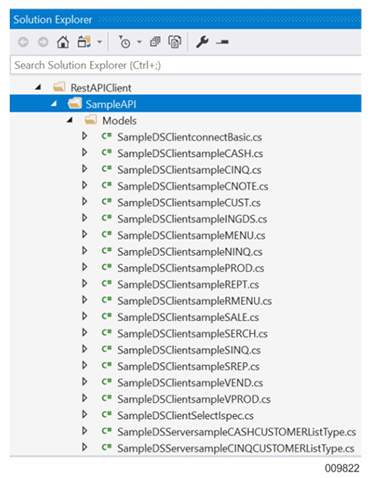Click the Back navigation arrow
Image resolution: width=370 pixels, height=478 pixels.
(x=23, y=42)
